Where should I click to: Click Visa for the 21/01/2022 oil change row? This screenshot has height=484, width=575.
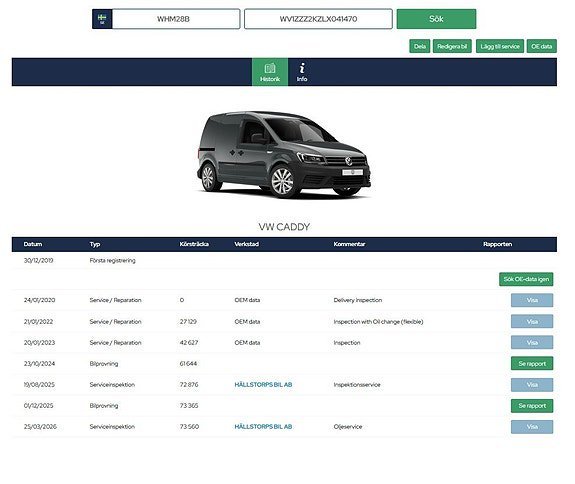pos(532,322)
